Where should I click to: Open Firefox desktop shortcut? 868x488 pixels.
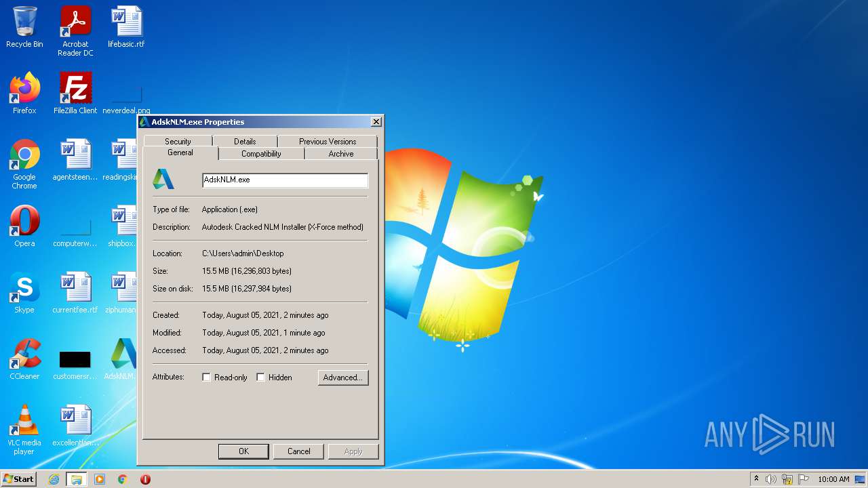point(24,94)
